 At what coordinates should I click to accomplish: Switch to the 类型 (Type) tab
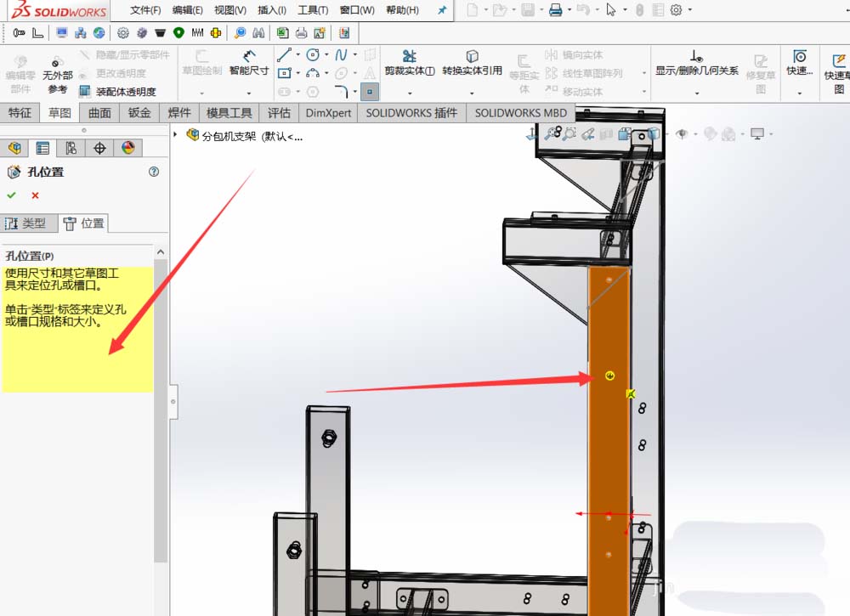pyautogui.click(x=28, y=223)
